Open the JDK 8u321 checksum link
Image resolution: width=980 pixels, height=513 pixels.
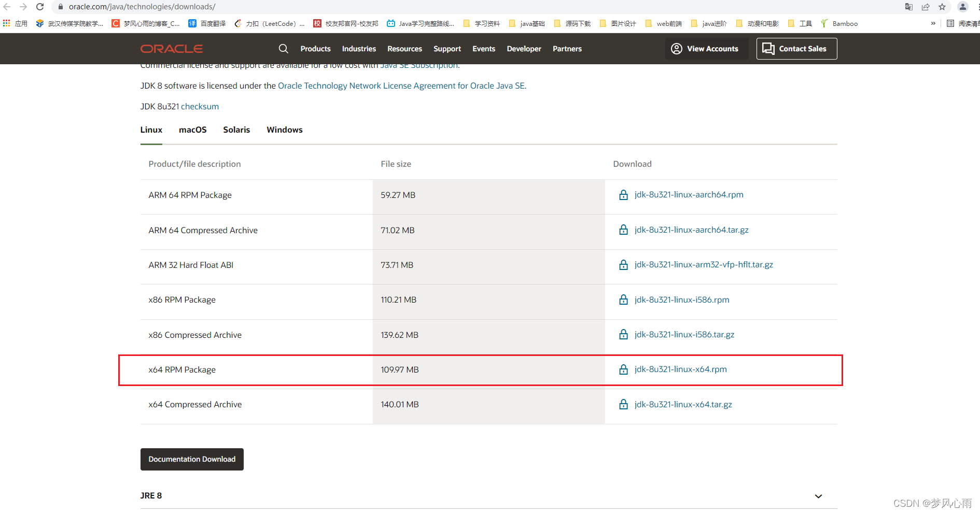(200, 107)
